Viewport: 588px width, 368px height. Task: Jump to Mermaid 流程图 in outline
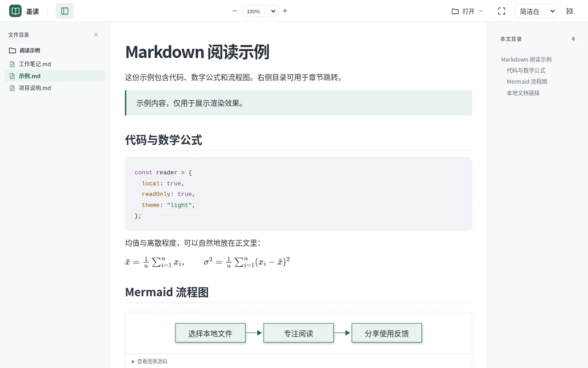pyautogui.click(x=527, y=81)
